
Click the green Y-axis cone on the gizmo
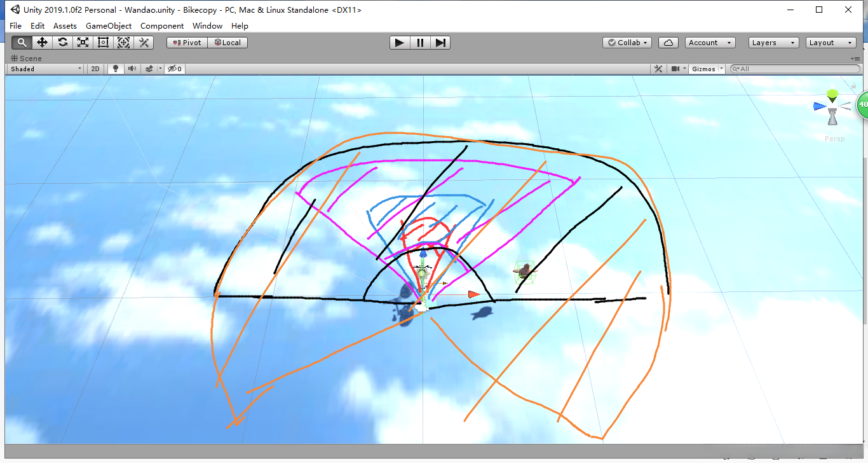(x=832, y=95)
